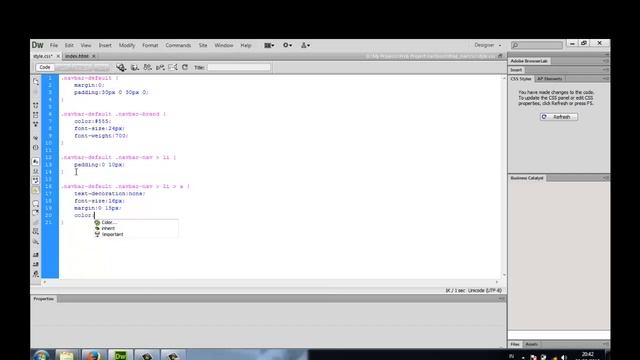The image size is (640, 360).
Task: Click the Apply Comment icon
Action: [36, 203]
